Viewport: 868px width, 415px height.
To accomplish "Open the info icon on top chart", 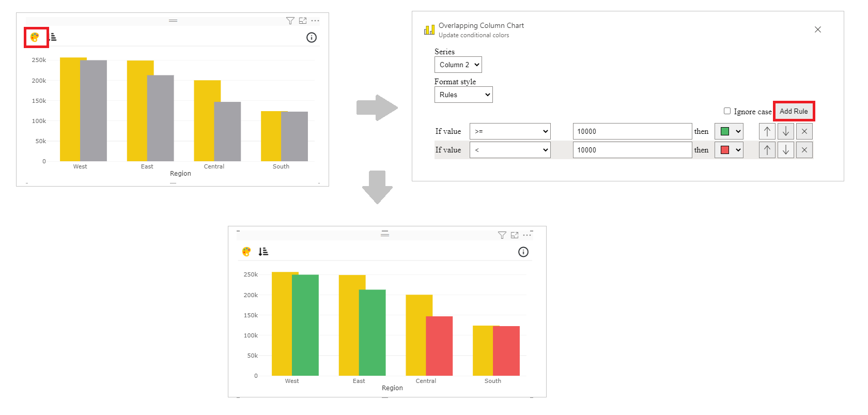I will pyautogui.click(x=311, y=37).
